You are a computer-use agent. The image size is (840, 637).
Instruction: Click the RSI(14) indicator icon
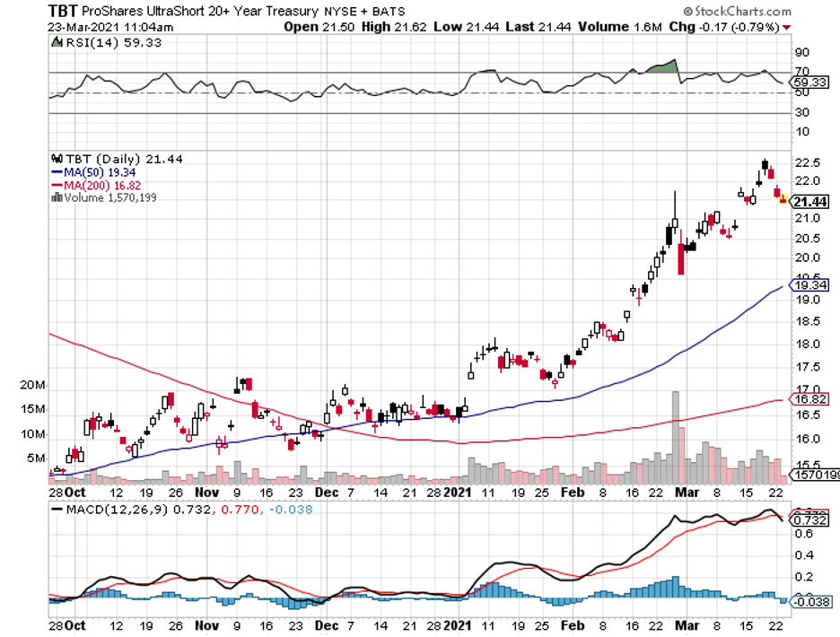point(57,42)
